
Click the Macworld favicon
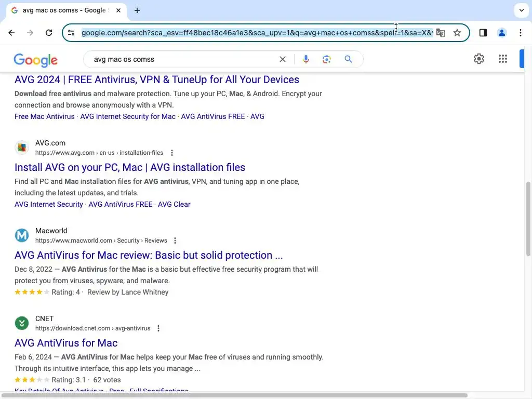[22, 235]
